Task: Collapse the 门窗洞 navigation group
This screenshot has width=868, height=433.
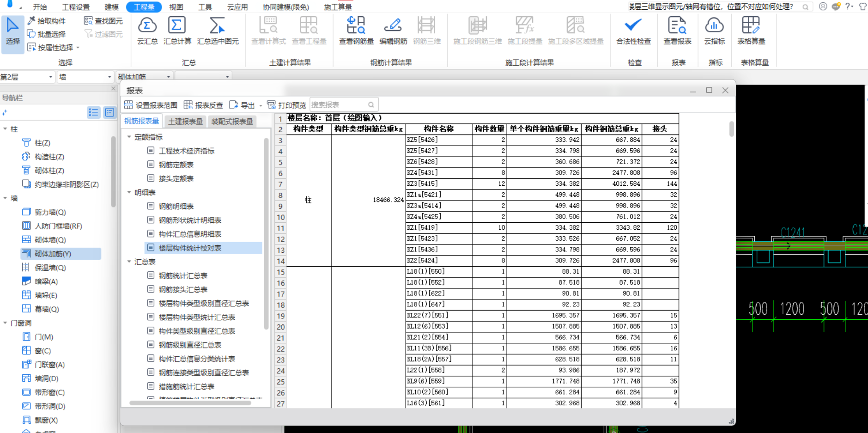Action: [5, 323]
